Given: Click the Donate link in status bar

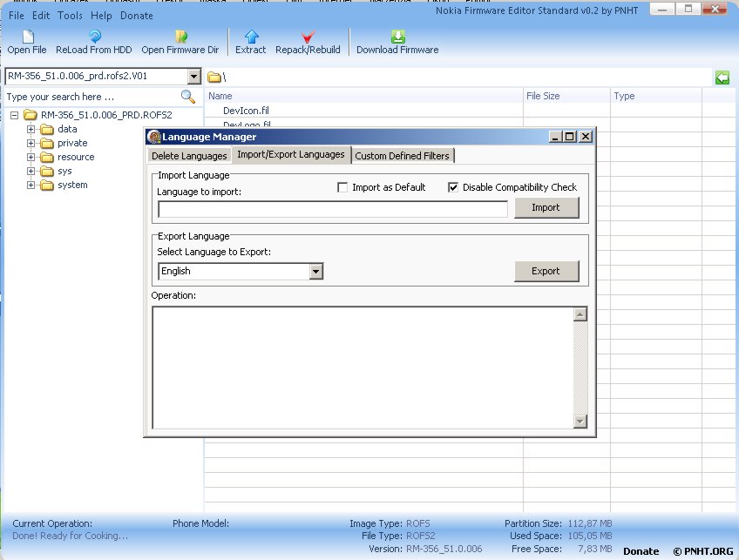Looking at the screenshot, I should [x=641, y=551].
